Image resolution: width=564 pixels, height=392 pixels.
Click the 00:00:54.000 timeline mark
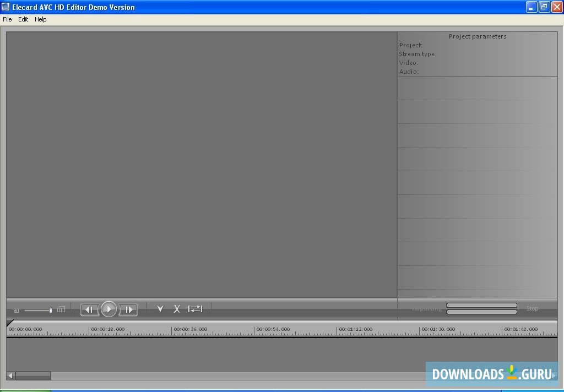click(x=273, y=329)
